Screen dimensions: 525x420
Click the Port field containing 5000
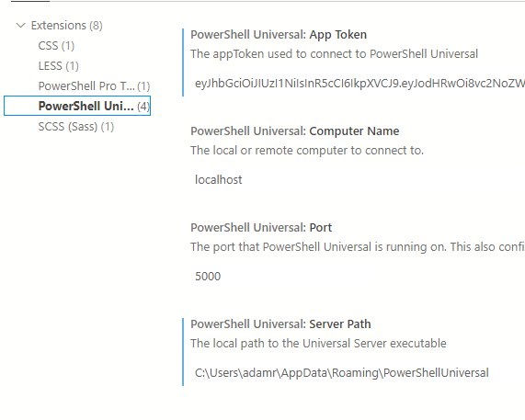tap(358, 276)
